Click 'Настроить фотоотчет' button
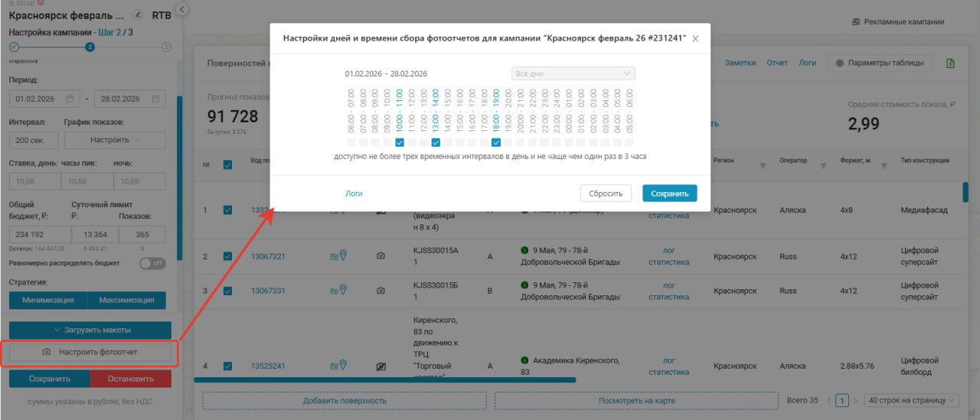Screen dimensions: 980x420 (90, 352)
